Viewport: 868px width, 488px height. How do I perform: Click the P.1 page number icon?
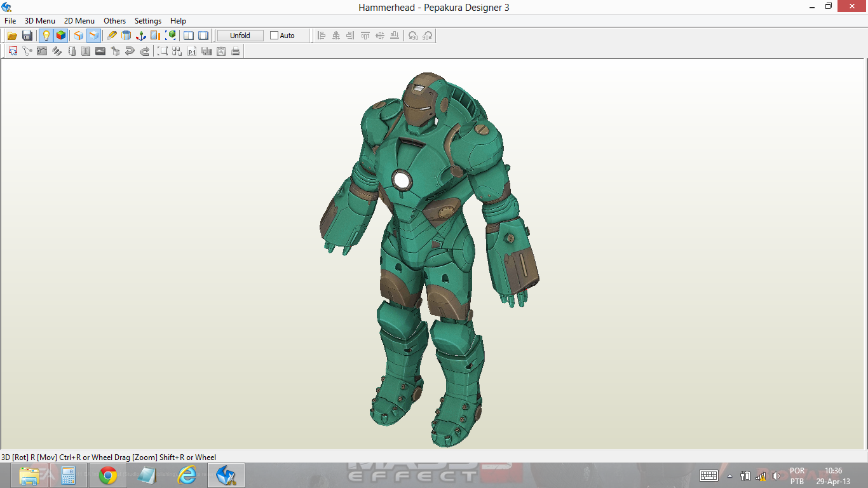point(192,51)
